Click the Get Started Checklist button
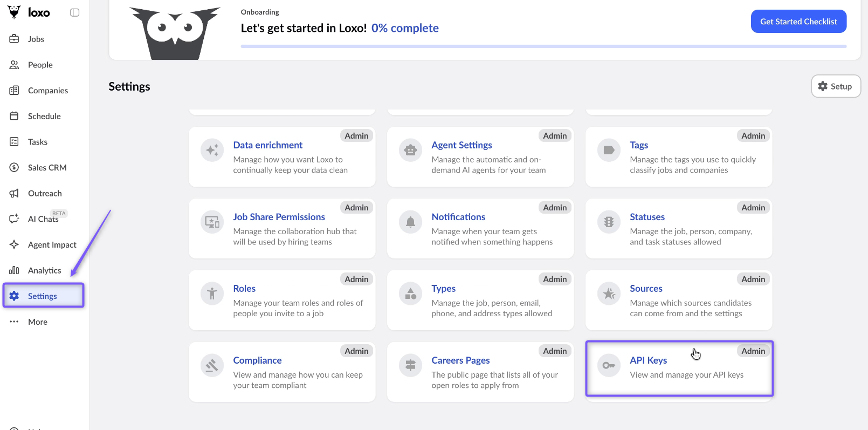Viewport: 868px width, 430px height. [798, 22]
